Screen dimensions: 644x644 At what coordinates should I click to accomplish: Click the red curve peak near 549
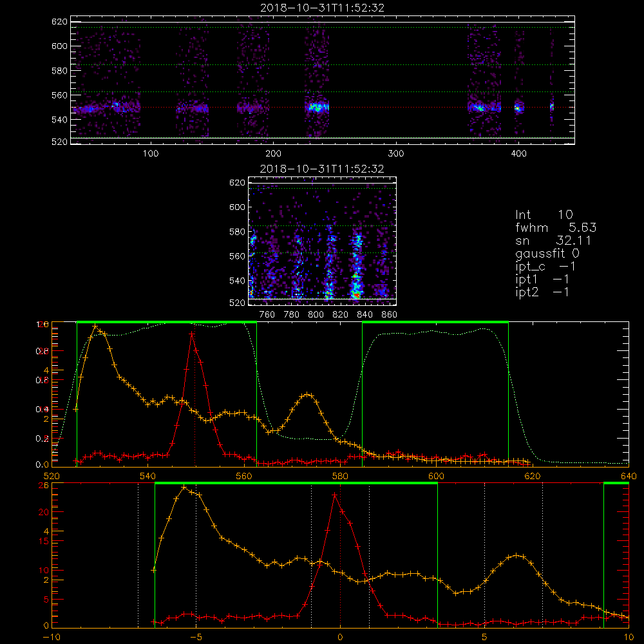192,334
